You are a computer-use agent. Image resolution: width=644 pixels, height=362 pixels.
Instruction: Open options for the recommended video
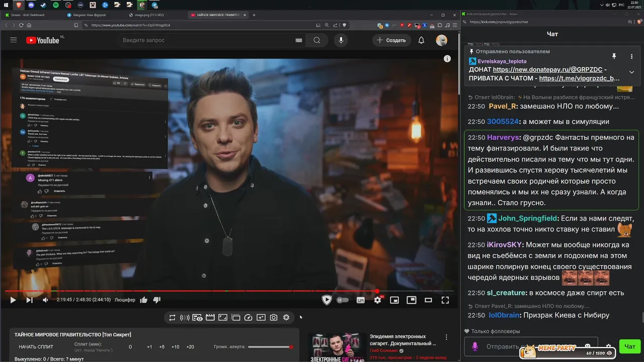tap(446, 337)
